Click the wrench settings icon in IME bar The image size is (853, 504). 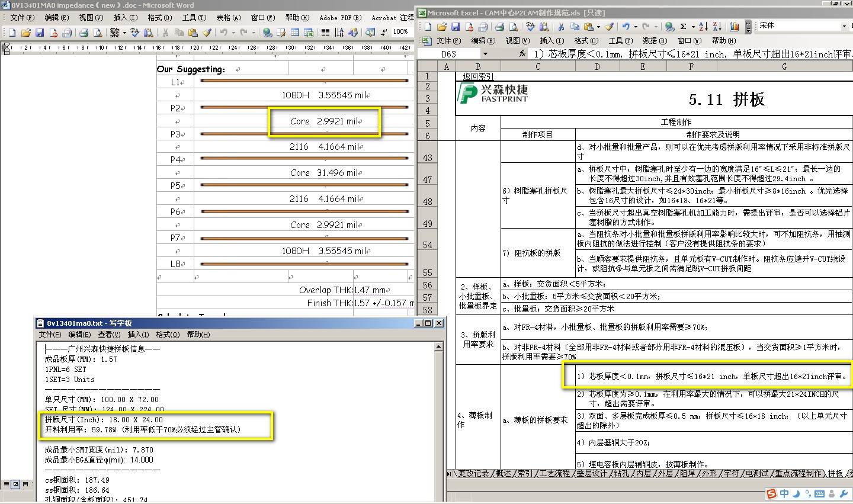click(844, 494)
